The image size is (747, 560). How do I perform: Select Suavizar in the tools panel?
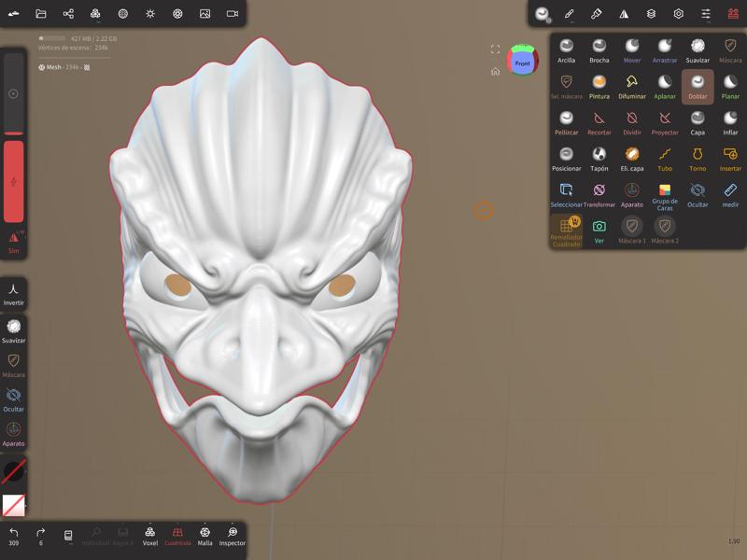(x=698, y=51)
